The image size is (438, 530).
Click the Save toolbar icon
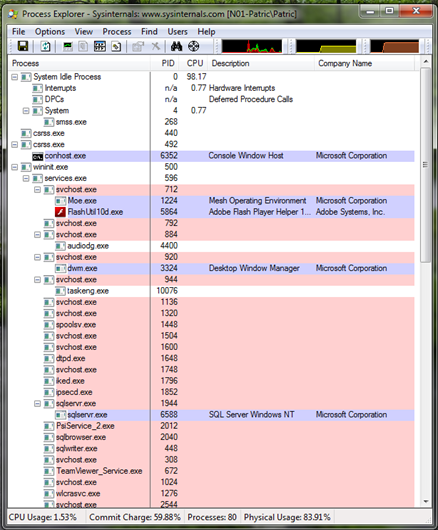[x=23, y=46]
